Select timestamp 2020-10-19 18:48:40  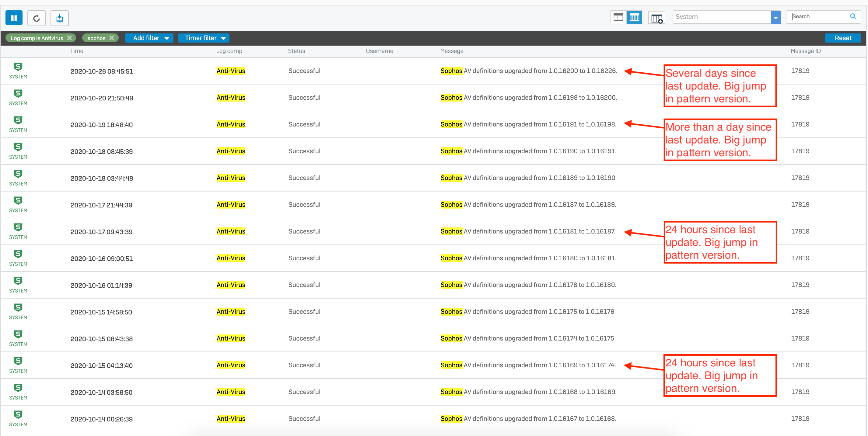click(101, 125)
